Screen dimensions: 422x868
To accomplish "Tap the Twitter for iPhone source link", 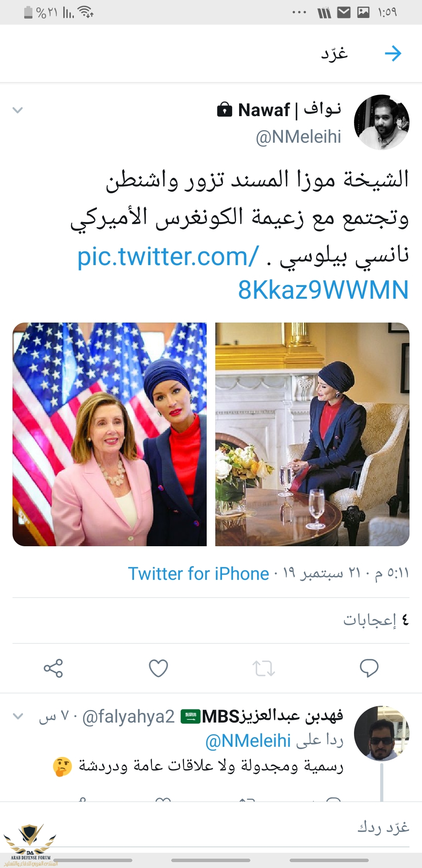I will (198, 574).
